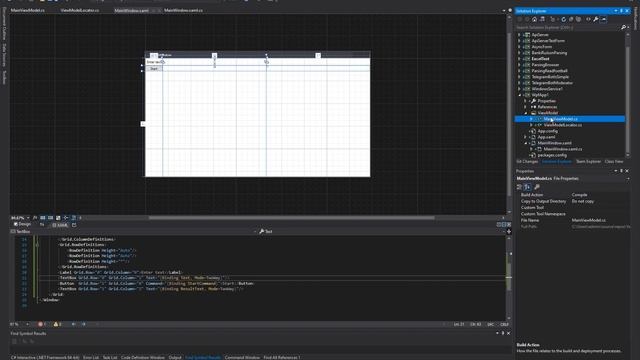Collapse the ViewModel folder node
640x360 pixels.
(x=525, y=113)
